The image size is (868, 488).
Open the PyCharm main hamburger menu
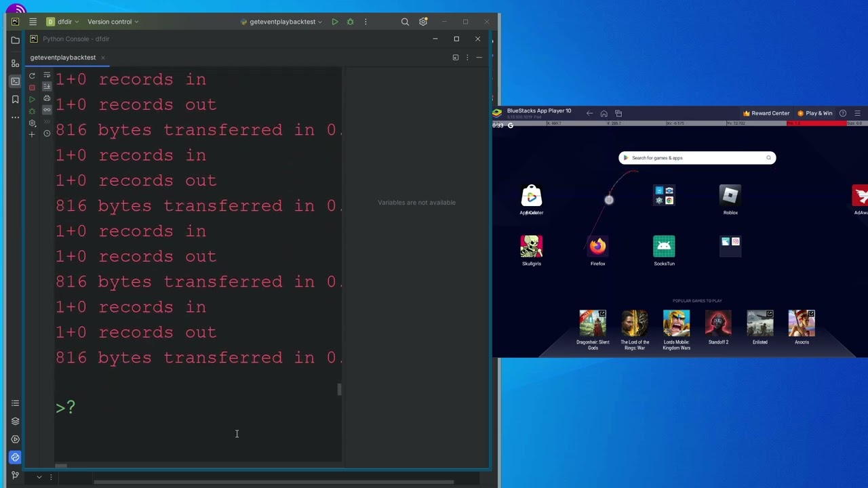(33, 22)
